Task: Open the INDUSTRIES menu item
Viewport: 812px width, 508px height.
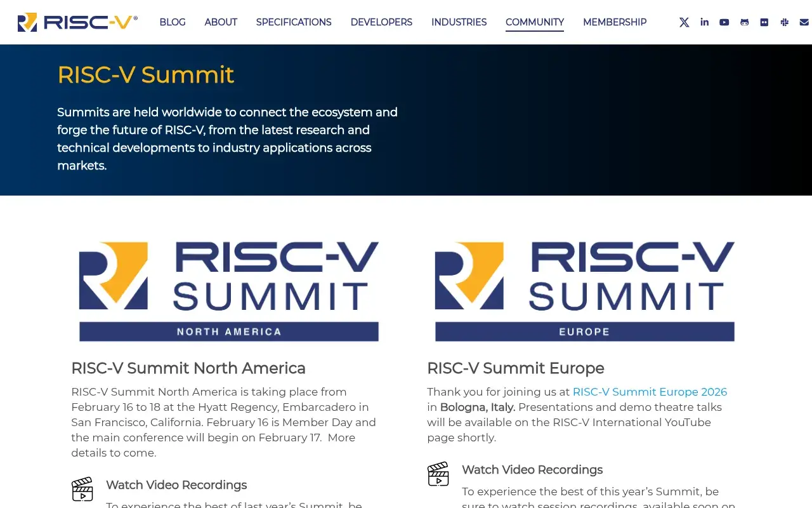Action: click(459, 22)
